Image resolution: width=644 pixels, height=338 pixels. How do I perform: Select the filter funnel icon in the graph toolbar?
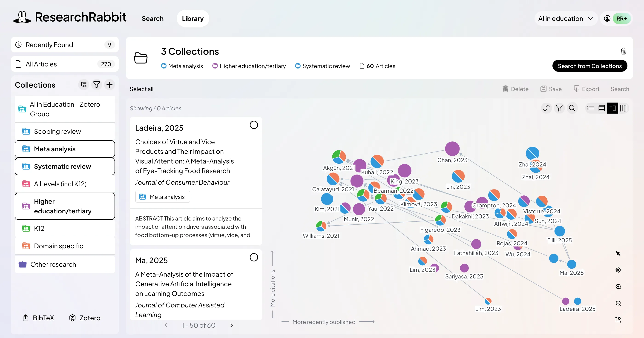point(559,108)
